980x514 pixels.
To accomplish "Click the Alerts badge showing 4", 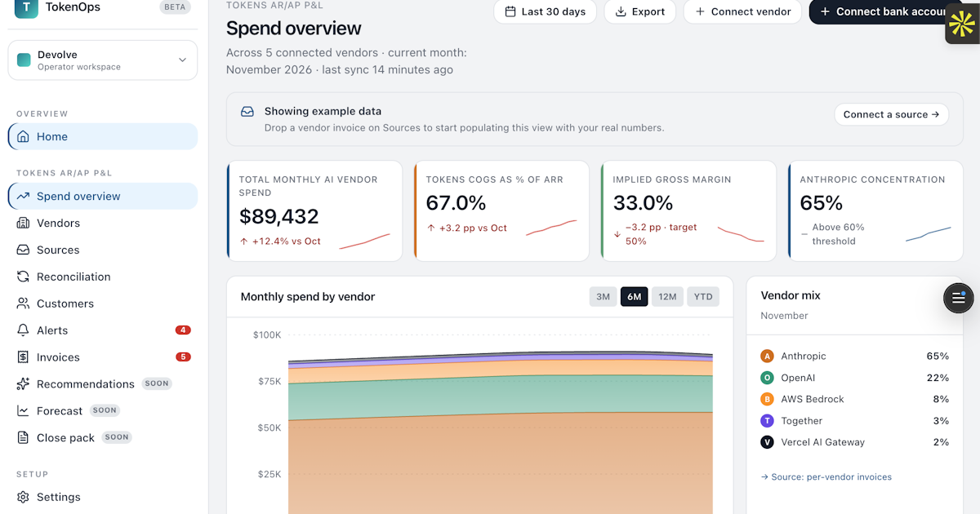I will click(183, 330).
